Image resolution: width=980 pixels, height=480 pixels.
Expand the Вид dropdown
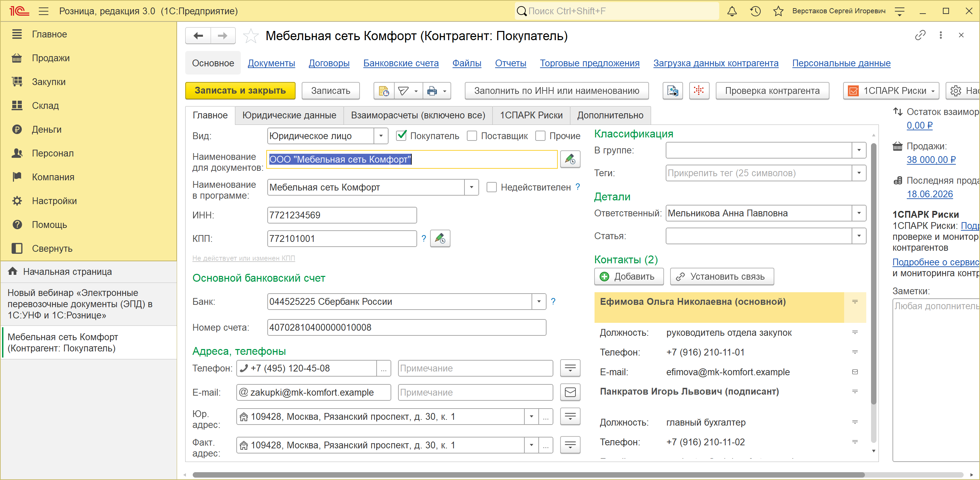[x=381, y=136]
